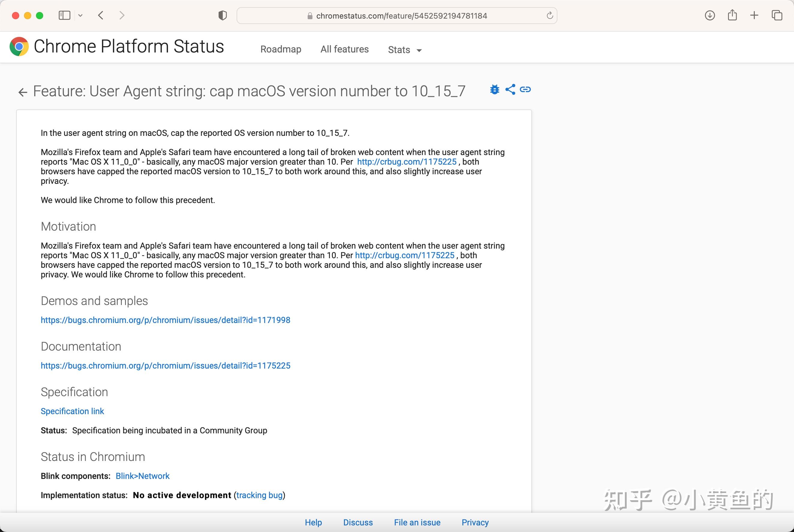The width and height of the screenshot is (794, 532).
Task: Click the Documentation section heading
Action: click(81, 346)
